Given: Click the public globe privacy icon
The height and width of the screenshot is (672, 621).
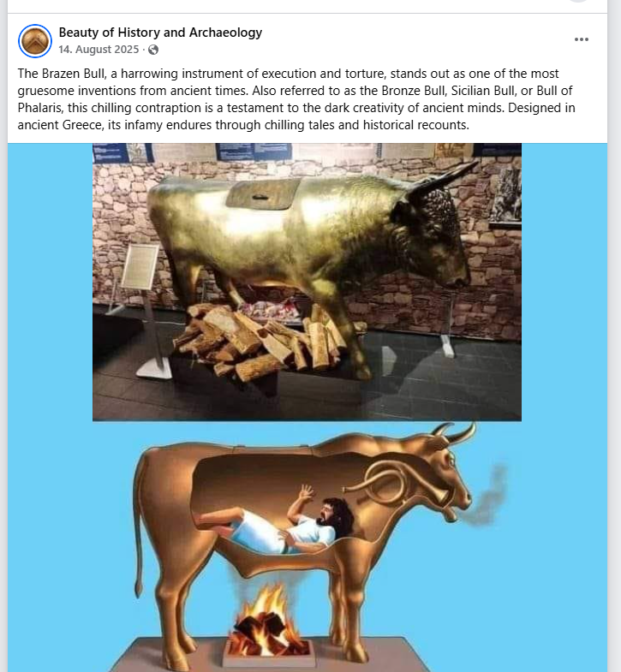Looking at the screenshot, I should coord(153,51).
